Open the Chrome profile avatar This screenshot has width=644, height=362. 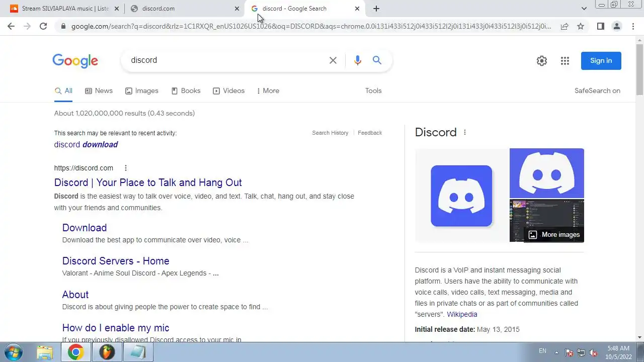click(616, 26)
